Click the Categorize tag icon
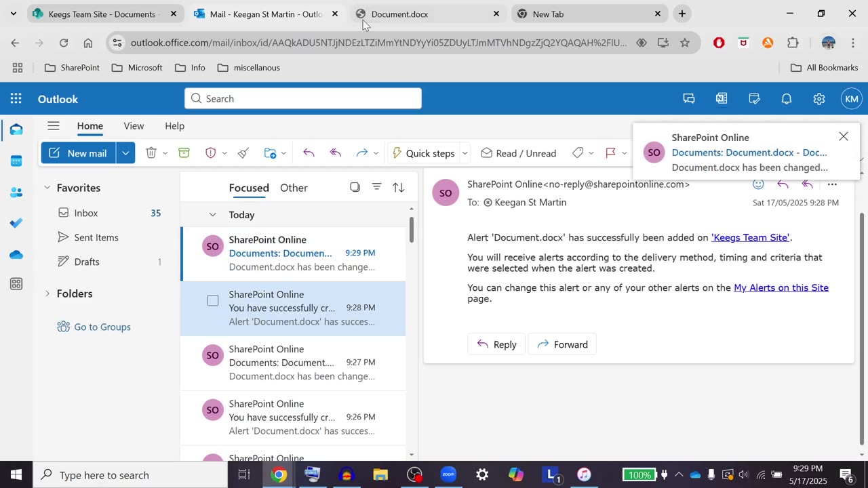Viewport: 868px width, 488px height. pyautogui.click(x=578, y=153)
